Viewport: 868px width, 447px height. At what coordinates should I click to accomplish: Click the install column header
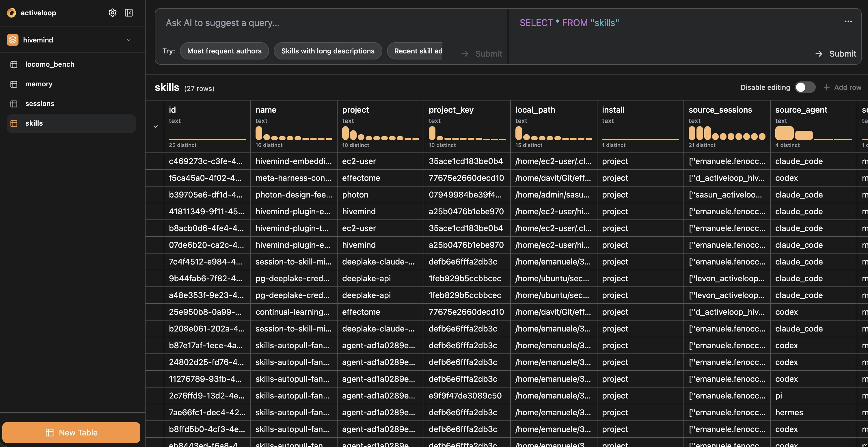(640, 126)
